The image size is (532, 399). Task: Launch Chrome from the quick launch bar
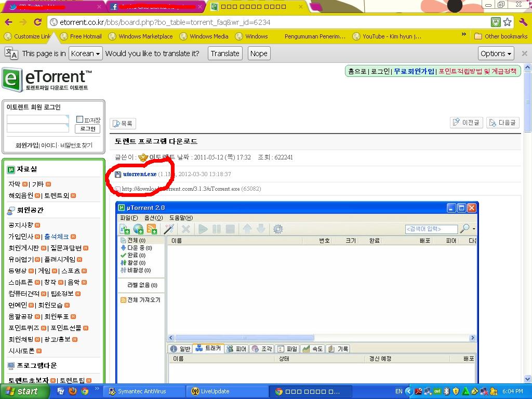pos(85,391)
